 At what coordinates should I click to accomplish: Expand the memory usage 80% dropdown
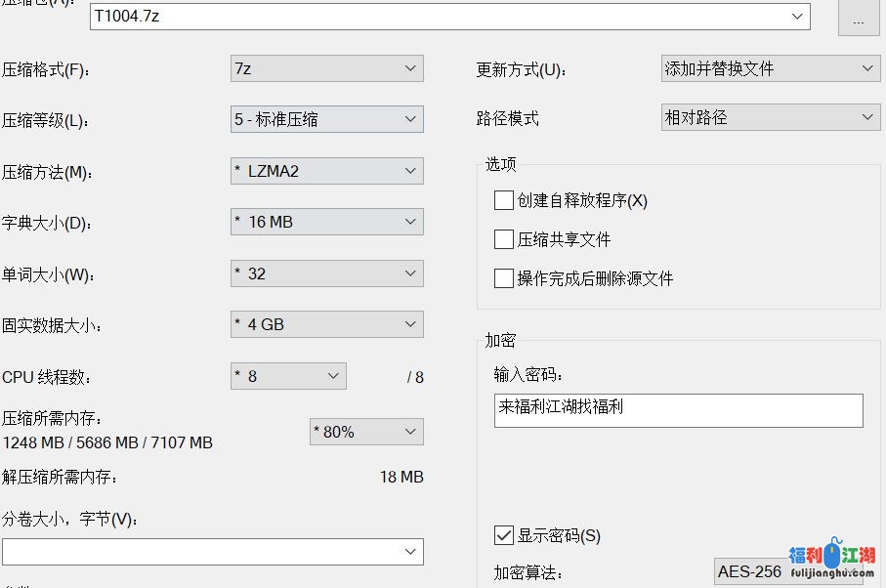365,432
